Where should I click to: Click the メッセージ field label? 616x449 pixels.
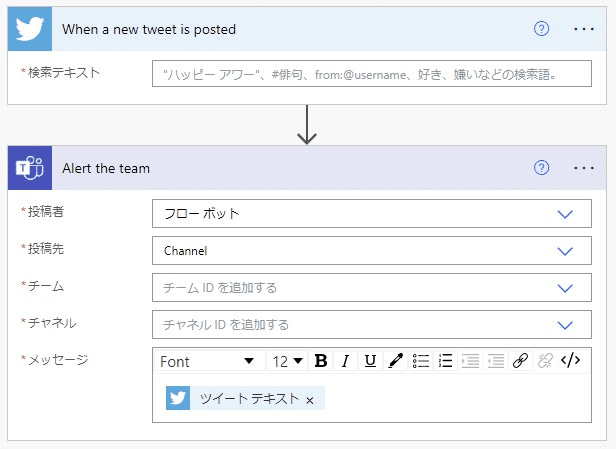58,359
